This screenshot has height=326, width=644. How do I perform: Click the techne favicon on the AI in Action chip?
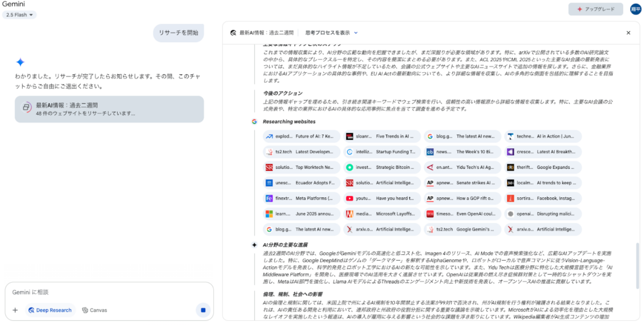(x=511, y=136)
